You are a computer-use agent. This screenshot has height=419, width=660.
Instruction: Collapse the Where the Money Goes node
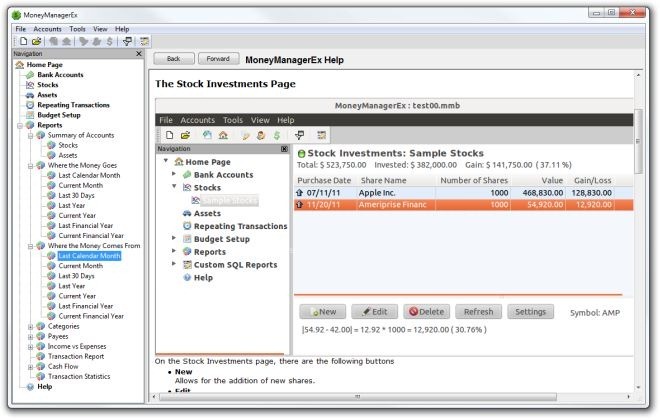tap(29, 165)
